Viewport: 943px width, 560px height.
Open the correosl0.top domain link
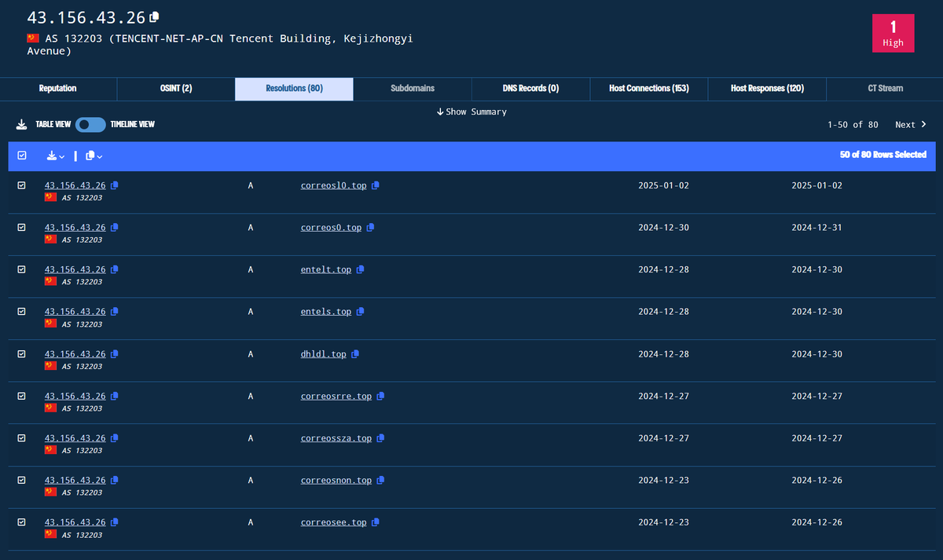333,185
